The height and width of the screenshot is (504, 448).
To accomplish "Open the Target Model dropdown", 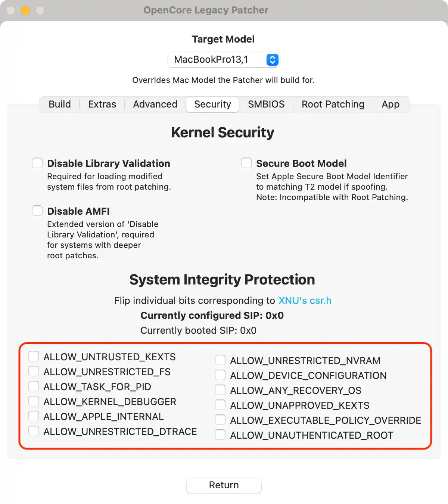I will (x=224, y=60).
